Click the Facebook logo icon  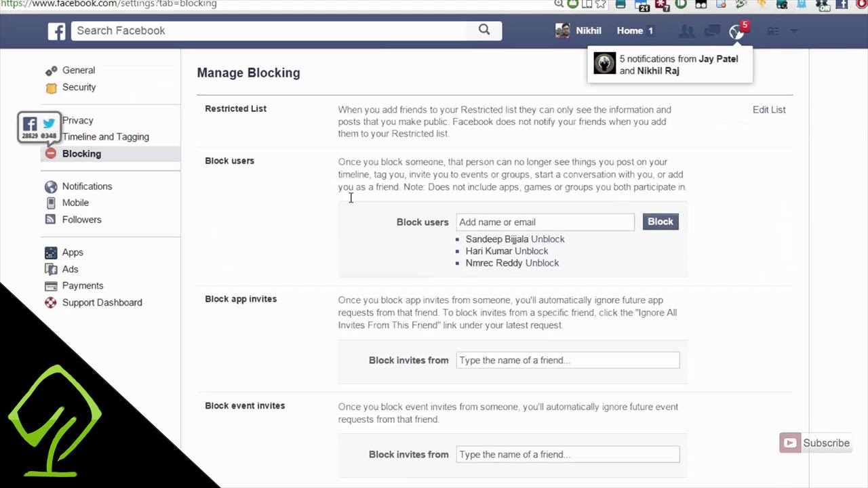(56, 30)
